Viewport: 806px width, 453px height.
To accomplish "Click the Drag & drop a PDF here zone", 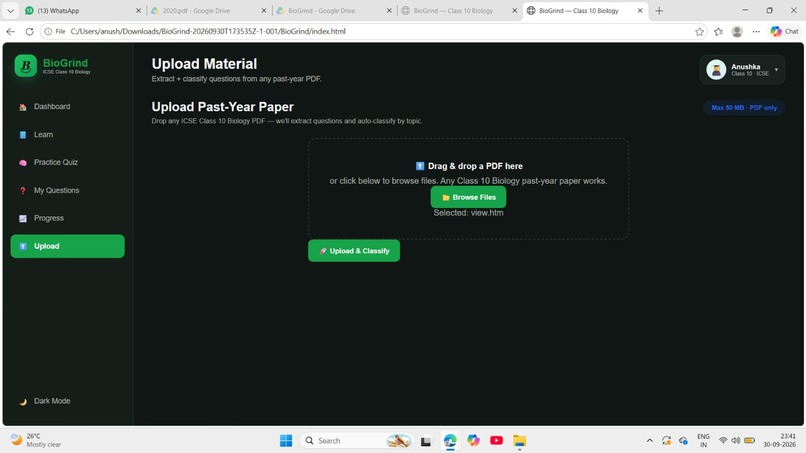I will 468,188.
